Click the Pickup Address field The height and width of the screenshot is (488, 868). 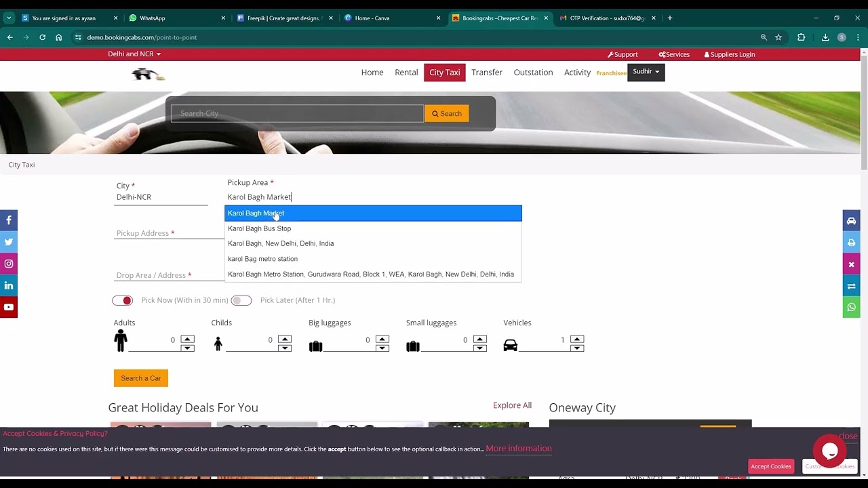[x=169, y=233]
